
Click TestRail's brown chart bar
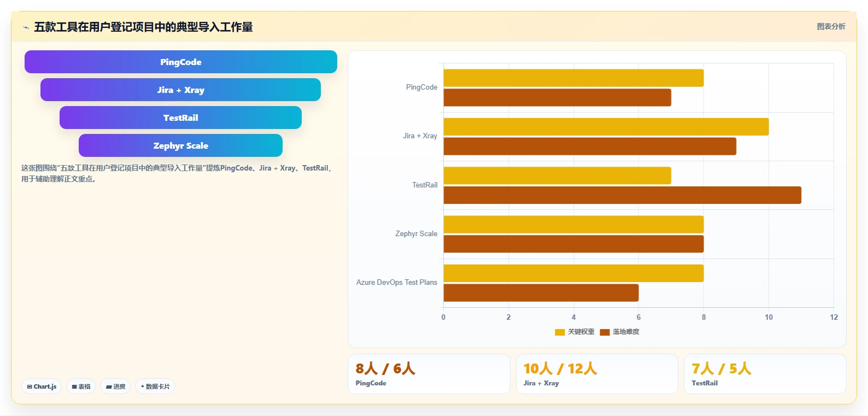coord(622,195)
